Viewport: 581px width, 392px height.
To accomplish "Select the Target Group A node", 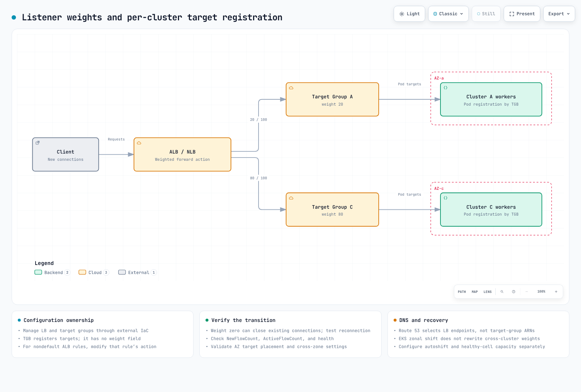I will click(332, 99).
